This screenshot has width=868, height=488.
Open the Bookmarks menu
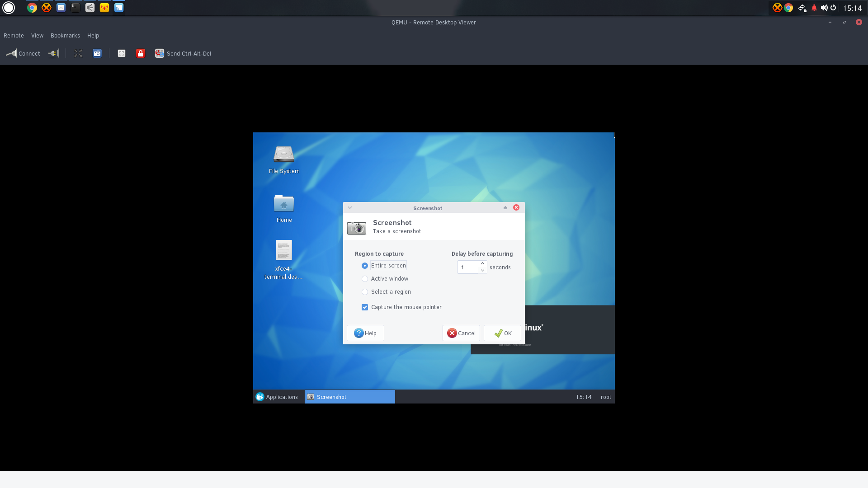[x=65, y=36]
